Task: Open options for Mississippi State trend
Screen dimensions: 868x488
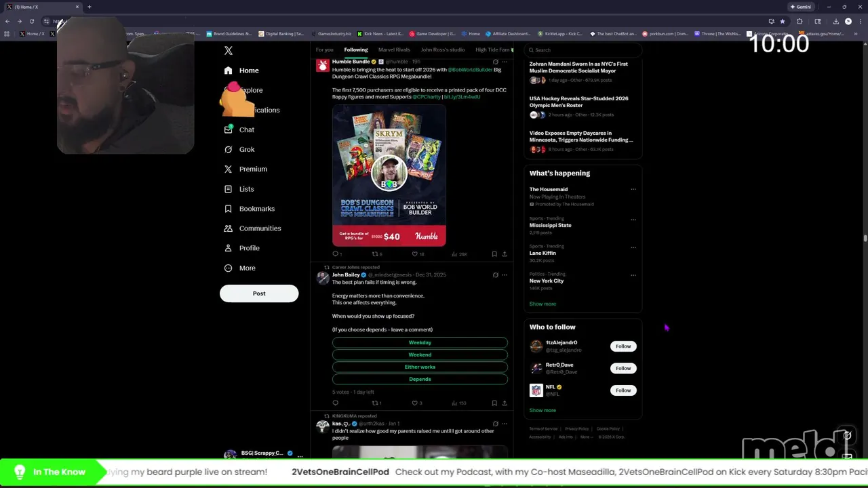Action: pyautogui.click(x=633, y=220)
